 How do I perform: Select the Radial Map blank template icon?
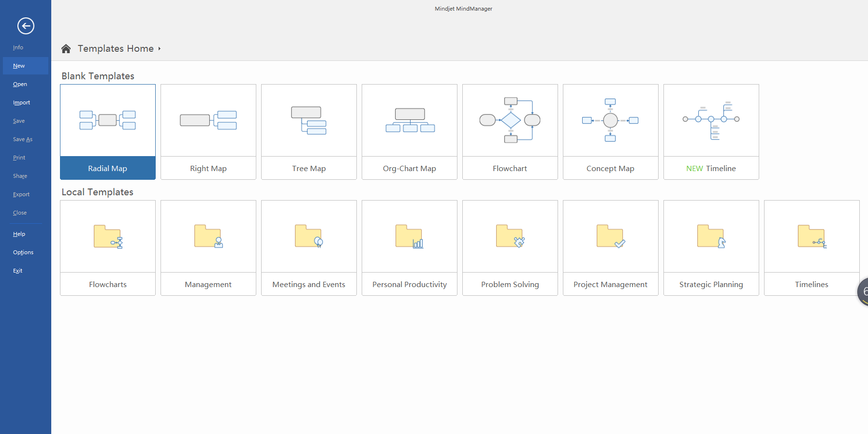pos(107,120)
